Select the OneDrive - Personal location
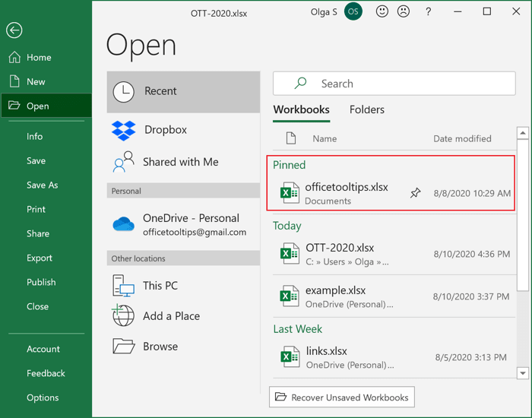This screenshot has height=418, width=532. 184,224
